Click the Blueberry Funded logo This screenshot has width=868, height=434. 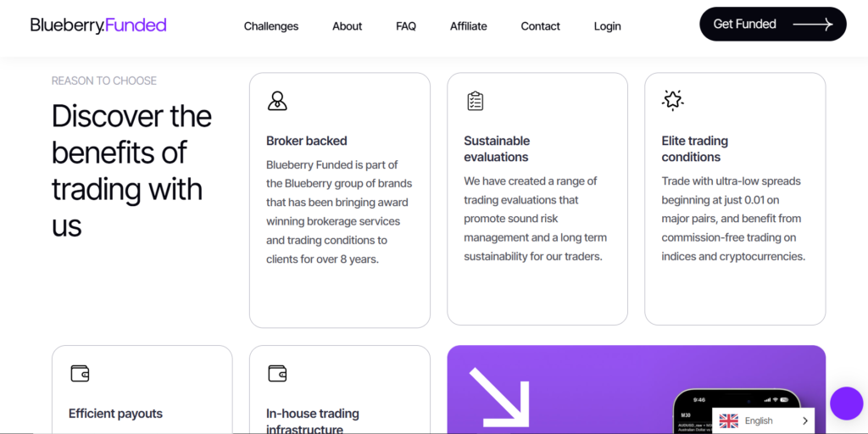(98, 25)
